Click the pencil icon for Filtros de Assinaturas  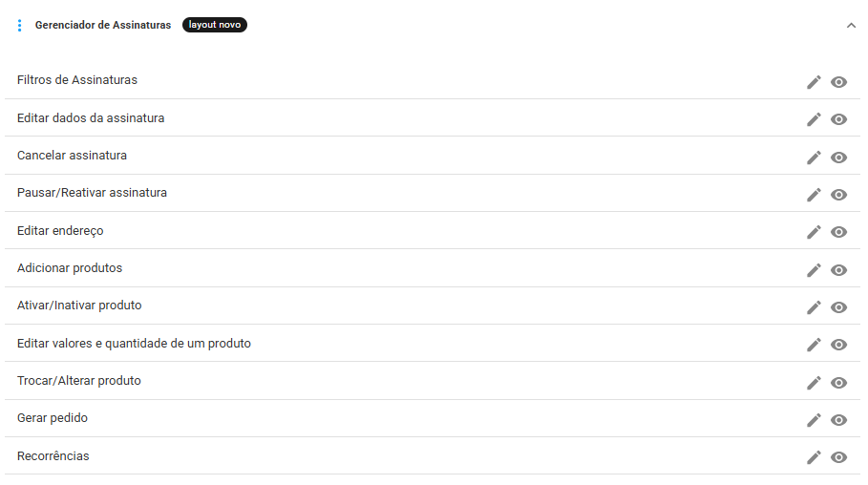click(x=814, y=82)
